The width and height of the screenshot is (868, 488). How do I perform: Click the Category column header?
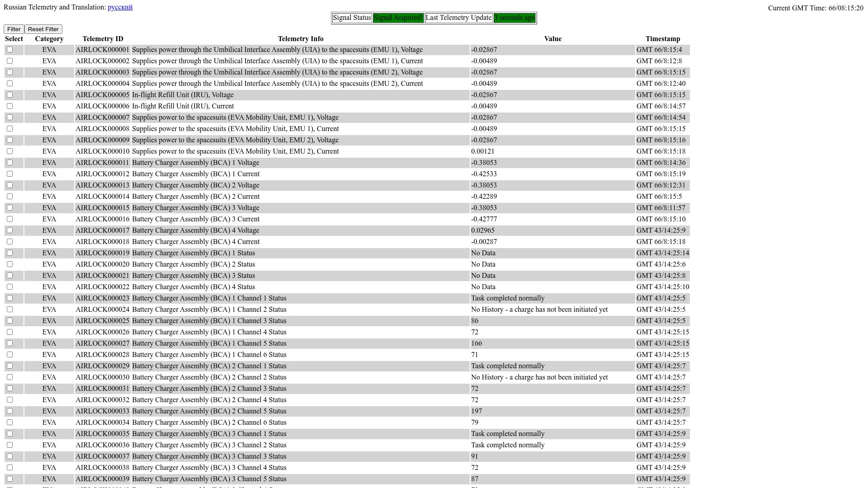(x=49, y=39)
